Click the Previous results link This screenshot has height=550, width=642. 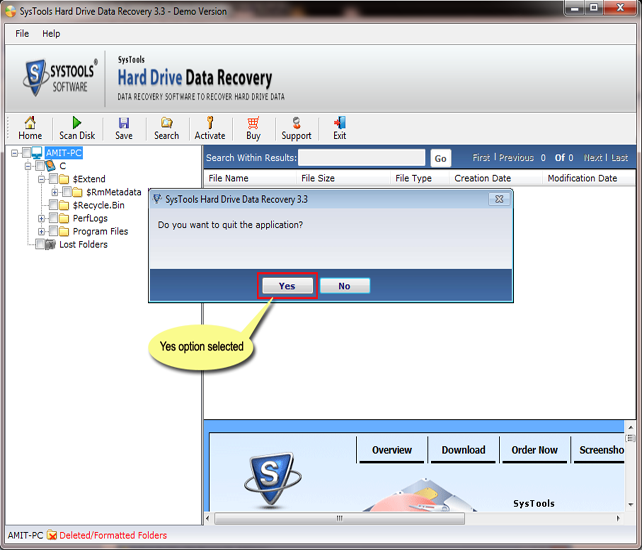click(x=516, y=158)
